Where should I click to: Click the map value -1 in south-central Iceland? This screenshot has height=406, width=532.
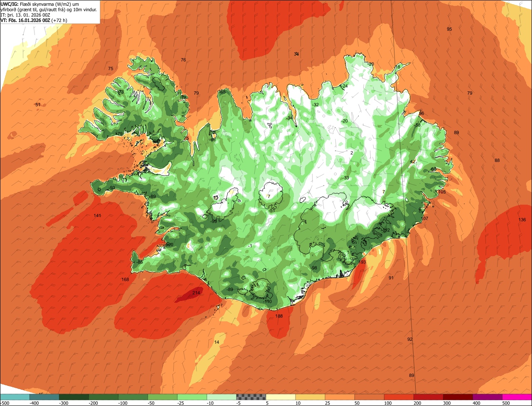249,246
